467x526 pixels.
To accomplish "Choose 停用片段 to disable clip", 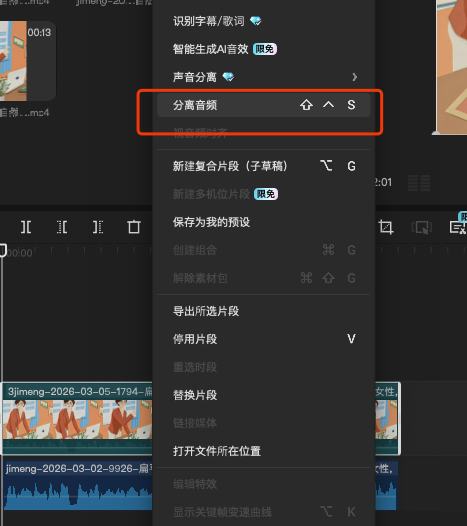I will (263, 339).
